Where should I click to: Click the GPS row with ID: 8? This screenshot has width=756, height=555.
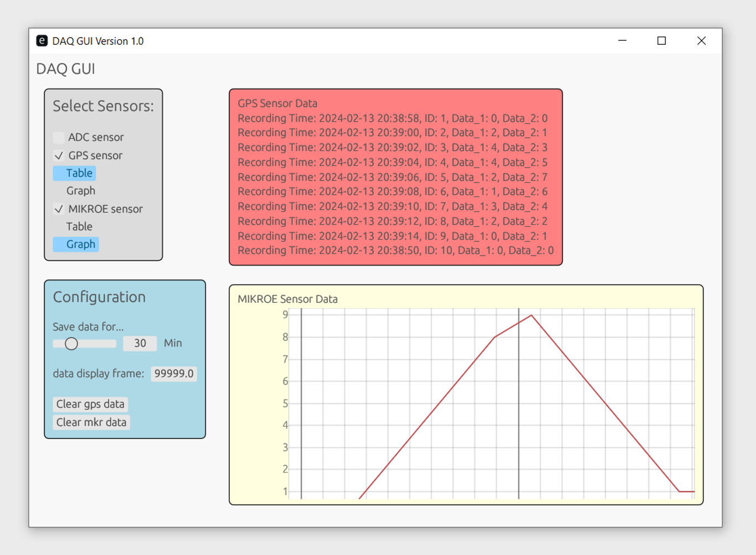click(393, 221)
